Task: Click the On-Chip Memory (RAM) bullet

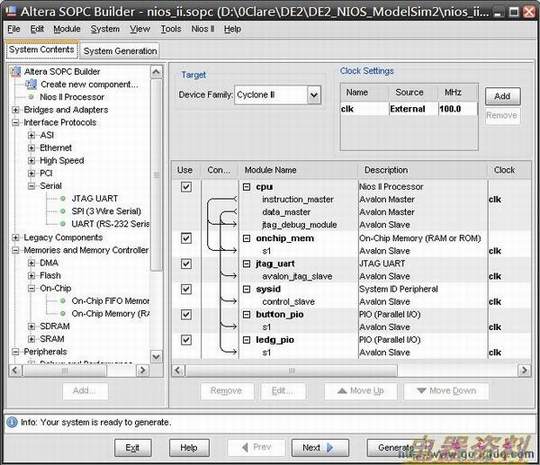Action: click(x=63, y=313)
